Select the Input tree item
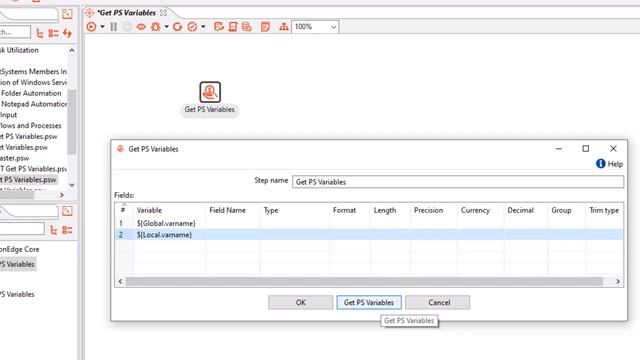Viewport: 640px width, 360px height. coord(9,115)
